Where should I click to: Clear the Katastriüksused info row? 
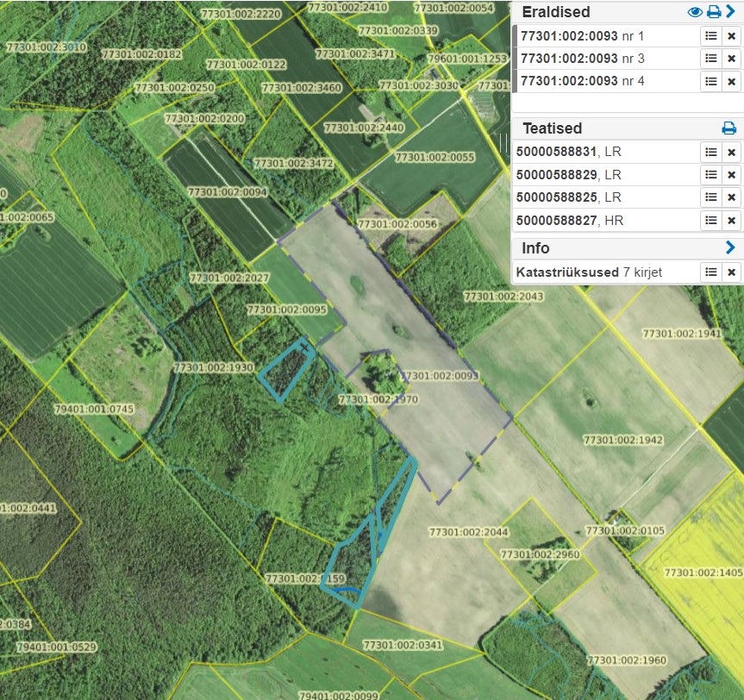[x=731, y=272]
